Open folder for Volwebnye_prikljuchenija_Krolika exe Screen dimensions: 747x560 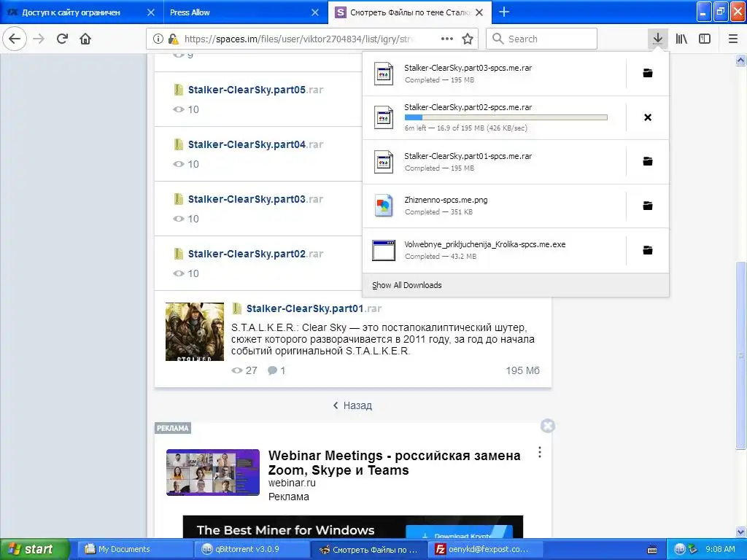click(x=648, y=250)
